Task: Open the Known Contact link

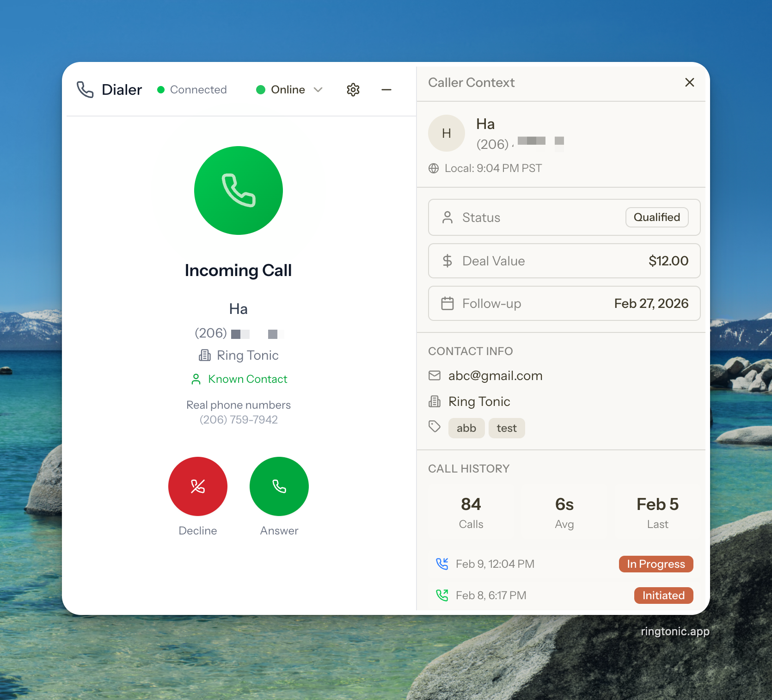Action: click(x=247, y=379)
